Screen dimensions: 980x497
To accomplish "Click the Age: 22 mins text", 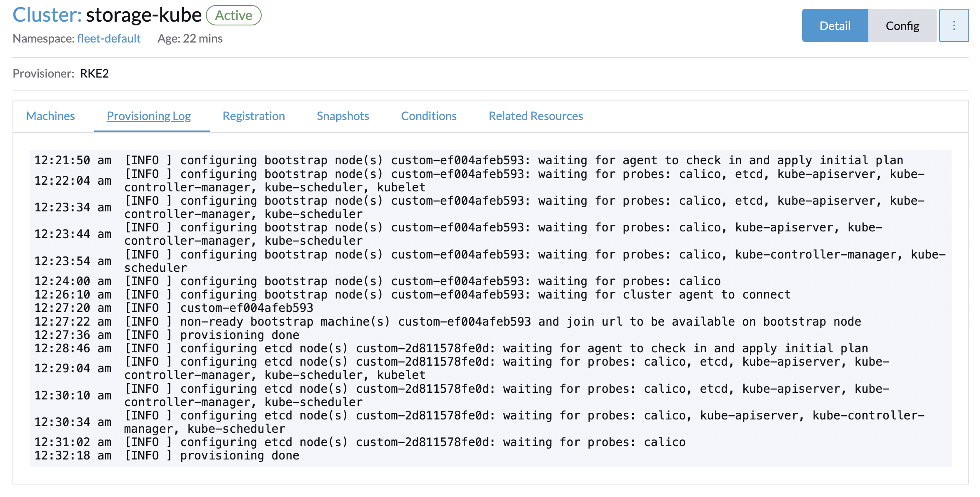I will point(190,38).
